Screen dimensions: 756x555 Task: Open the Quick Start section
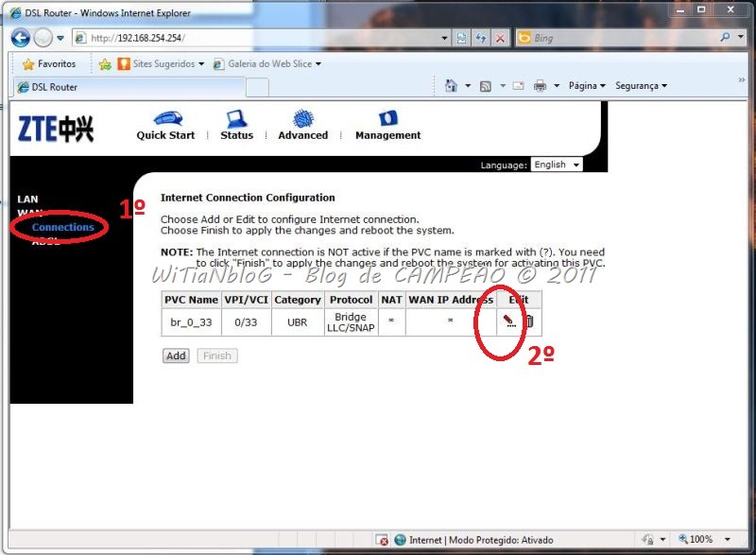click(x=166, y=126)
